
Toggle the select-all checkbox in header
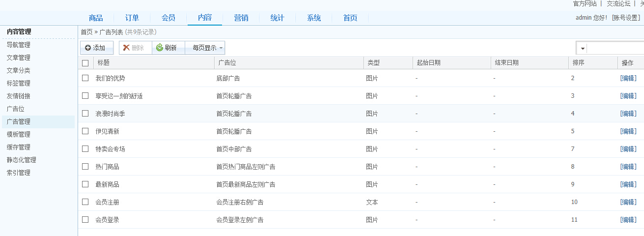coord(85,63)
